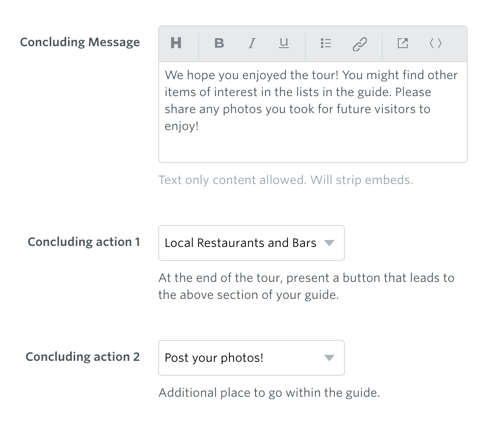489x424 pixels.
Task: Click the 'At the end of the tour' help text
Action: click(306, 286)
